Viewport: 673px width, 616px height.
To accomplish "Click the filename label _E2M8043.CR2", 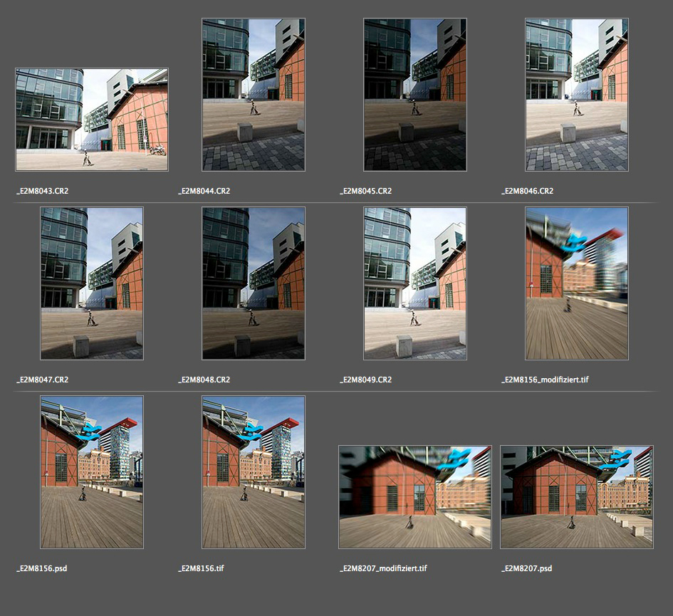I will 43,191.
